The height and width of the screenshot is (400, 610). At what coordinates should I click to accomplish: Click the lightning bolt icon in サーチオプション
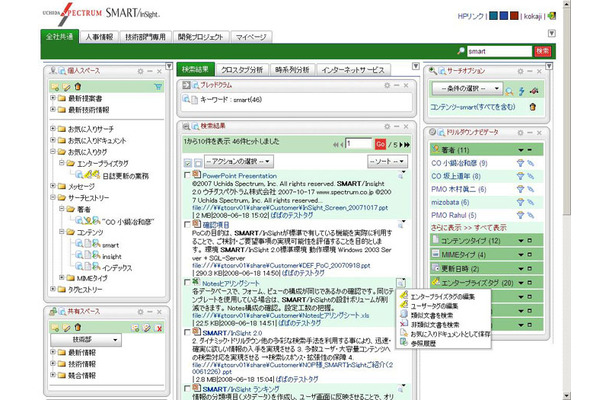coord(521,91)
